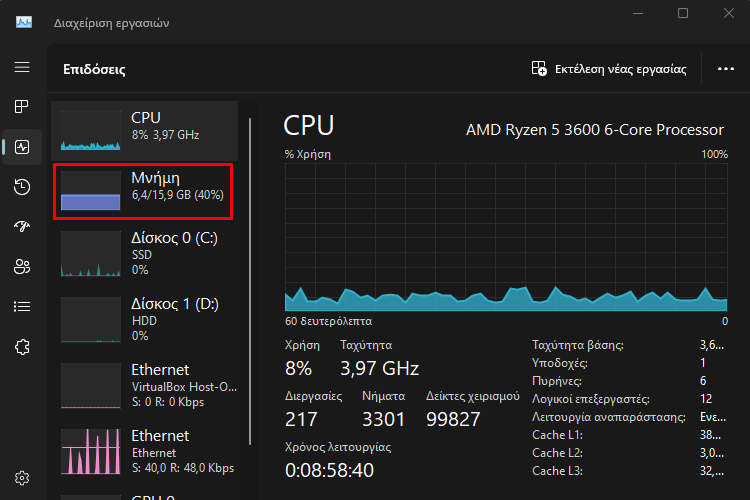Image resolution: width=750 pixels, height=500 pixels.
Task: Open the Details list icon
Action: (22, 306)
